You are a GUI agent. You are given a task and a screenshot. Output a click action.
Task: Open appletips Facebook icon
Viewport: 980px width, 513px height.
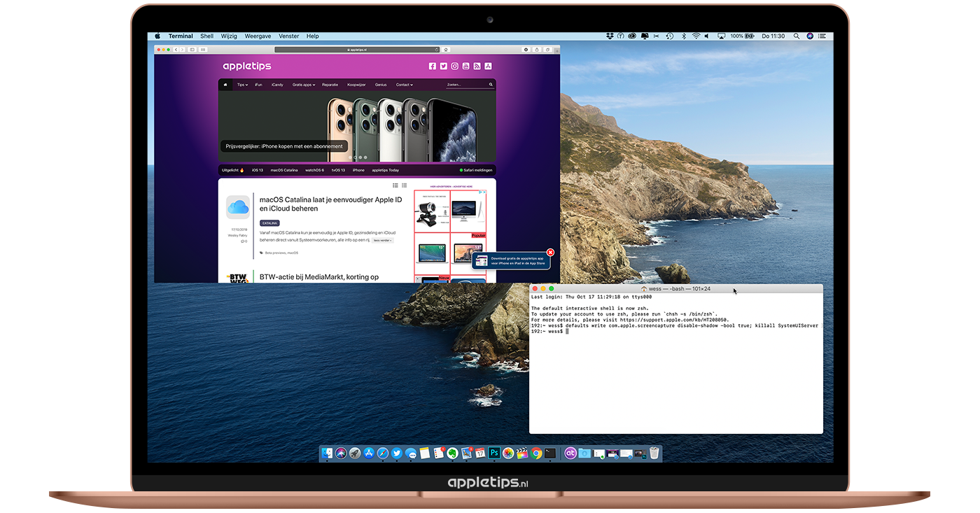(x=433, y=66)
